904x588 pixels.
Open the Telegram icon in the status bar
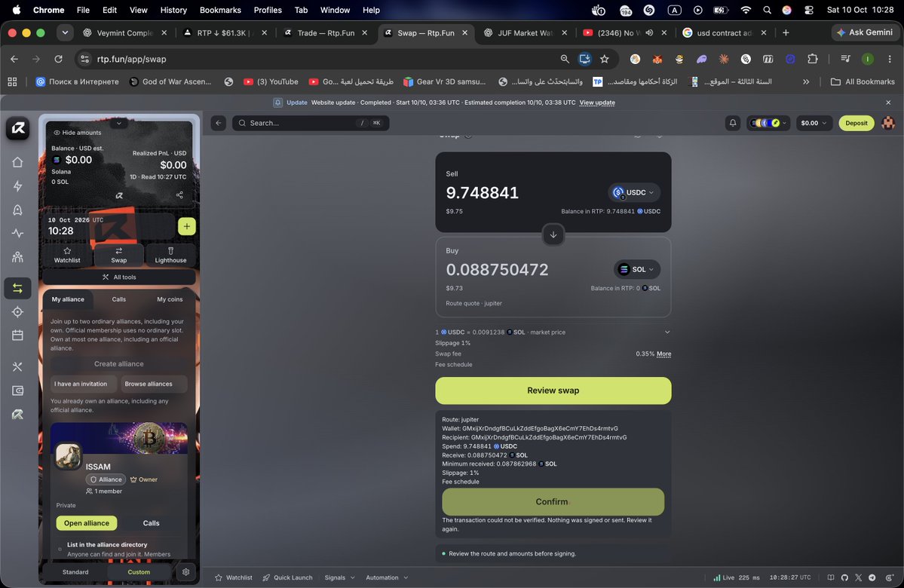click(x=872, y=577)
